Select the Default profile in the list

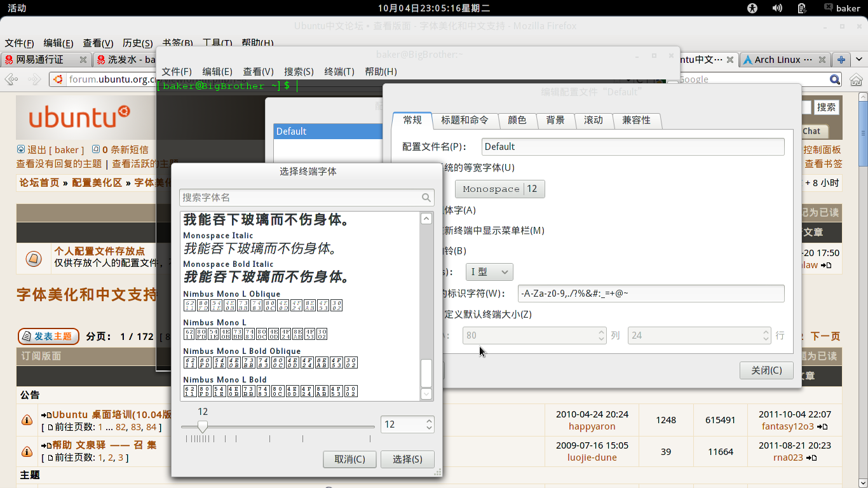click(327, 132)
